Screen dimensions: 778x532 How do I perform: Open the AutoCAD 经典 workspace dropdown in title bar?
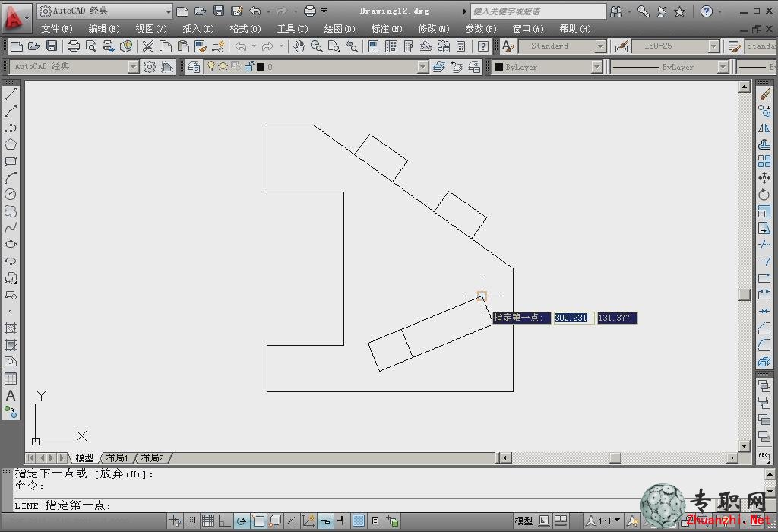pyautogui.click(x=168, y=11)
